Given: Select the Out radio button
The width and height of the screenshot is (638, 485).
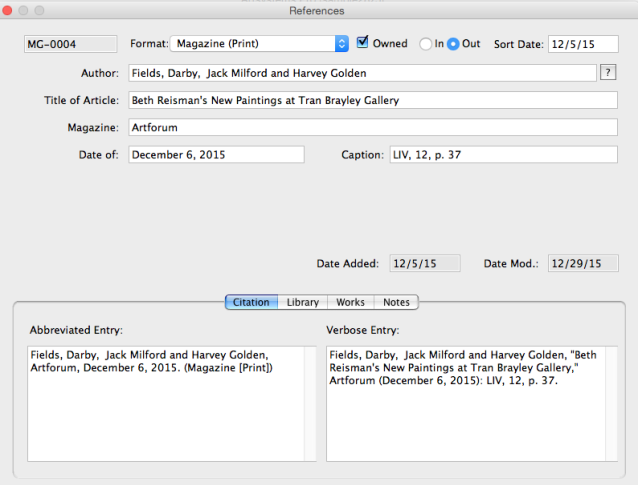Looking at the screenshot, I should tap(453, 44).
